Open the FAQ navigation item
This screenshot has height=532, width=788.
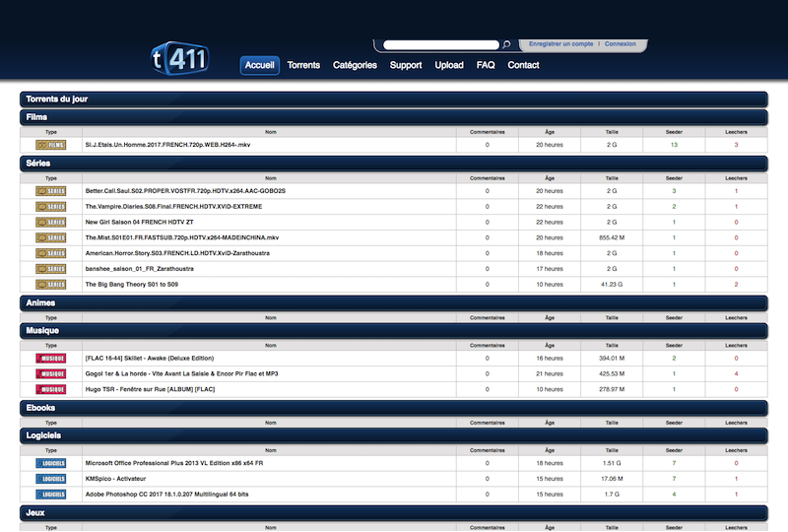click(x=486, y=65)
